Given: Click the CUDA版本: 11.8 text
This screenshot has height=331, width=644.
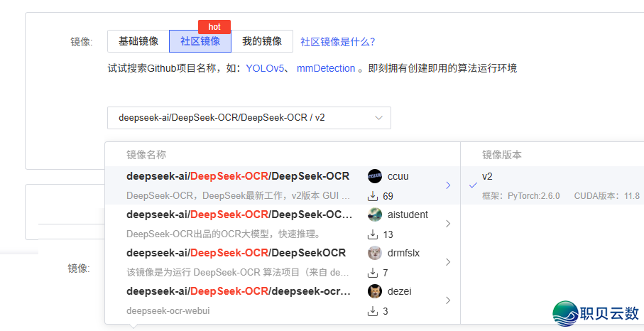Looking at the screenshot, I should pyautogui.click(x=606, y=196).
